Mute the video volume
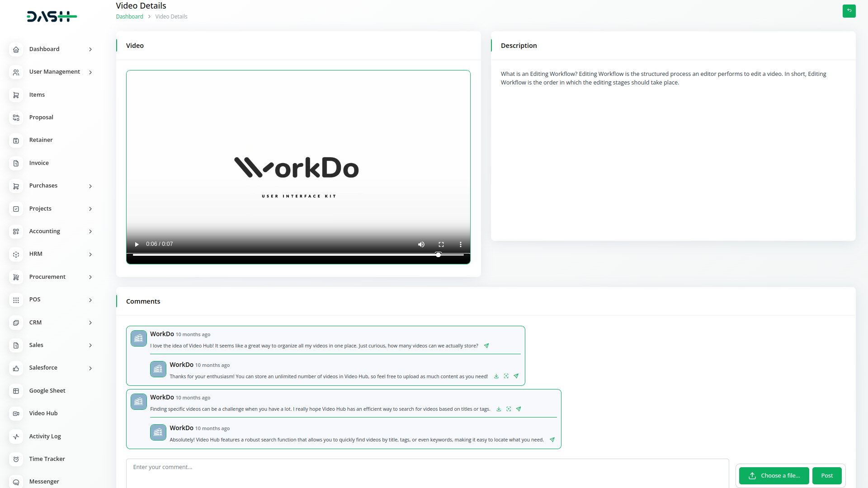Screen dimensions: 868x488 point(421,244)
